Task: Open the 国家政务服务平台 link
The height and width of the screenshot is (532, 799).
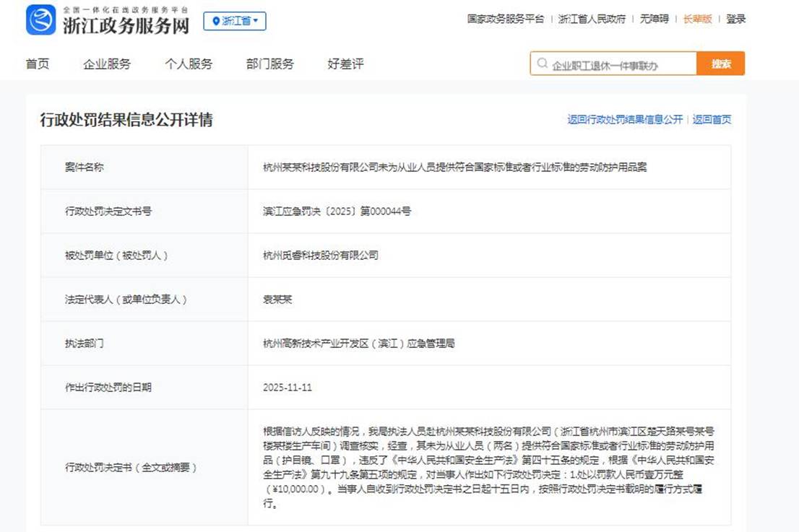Action: [x=505, y=19]
